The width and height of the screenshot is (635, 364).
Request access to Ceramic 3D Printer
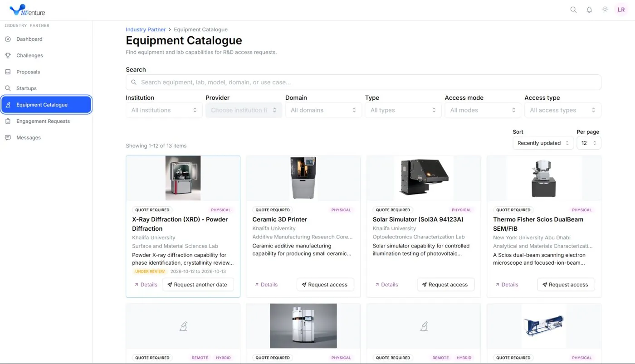click(x=325, y=285)
